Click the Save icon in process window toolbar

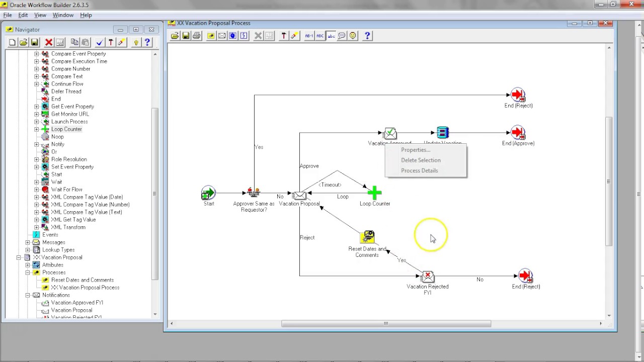point(186,36)
